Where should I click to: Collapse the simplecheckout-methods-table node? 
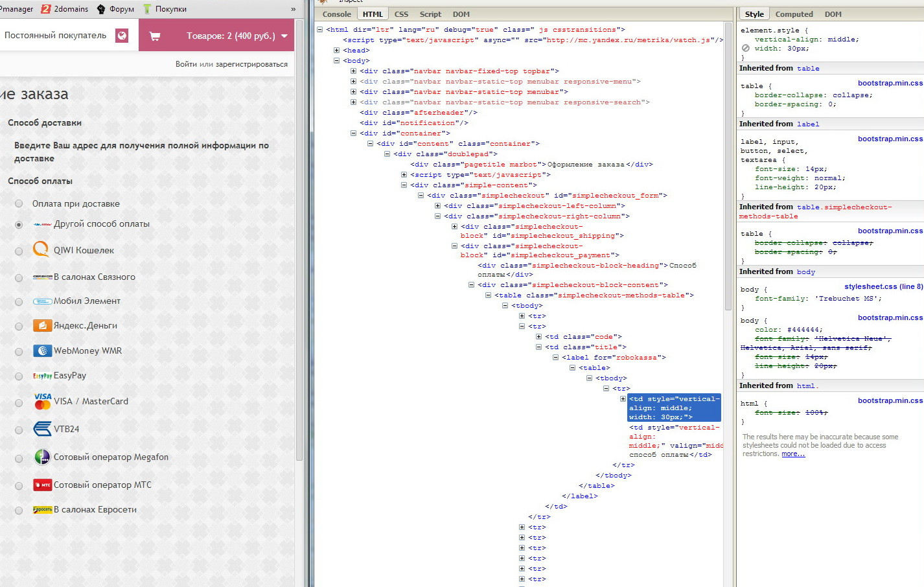(488, 295)
